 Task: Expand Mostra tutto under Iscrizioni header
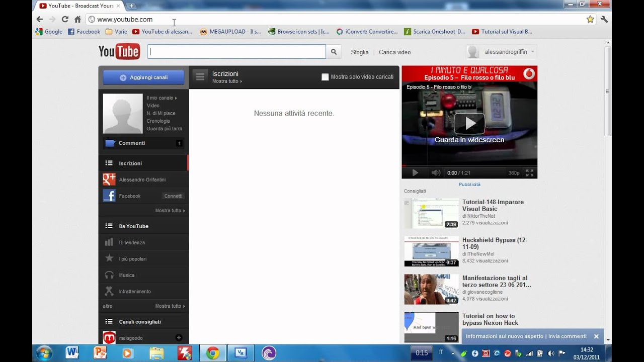pyautogui.click(x=227, y=81)
